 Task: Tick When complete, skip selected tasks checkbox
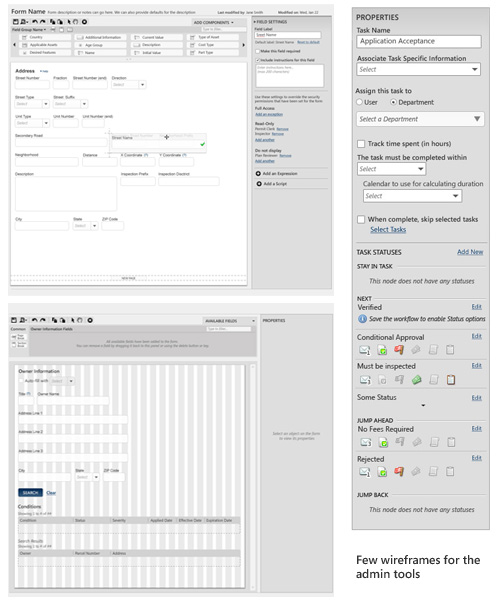point(361,219)
